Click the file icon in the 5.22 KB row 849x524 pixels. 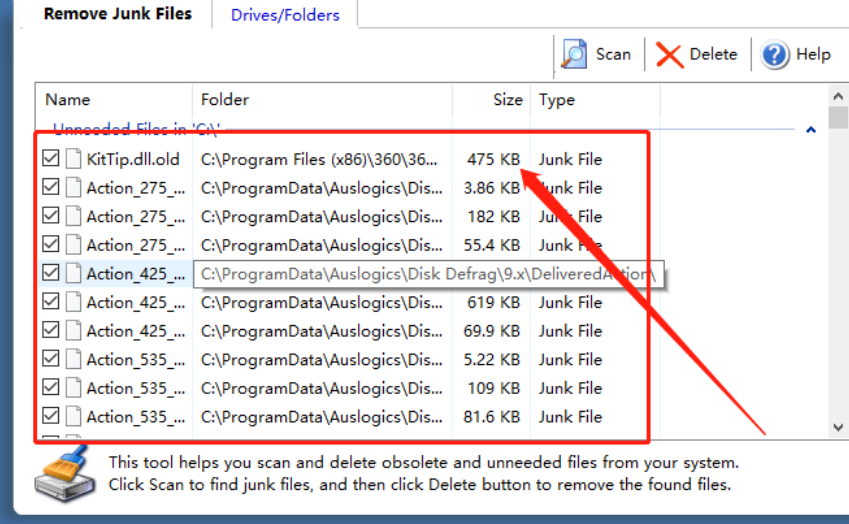(x=74, y=359)
